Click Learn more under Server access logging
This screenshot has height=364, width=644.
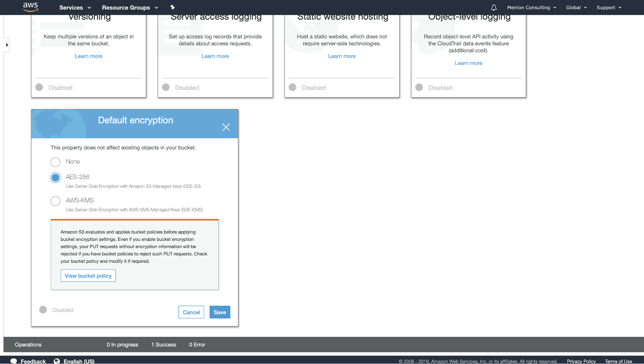pyautogui.click(x=215, y=56)
